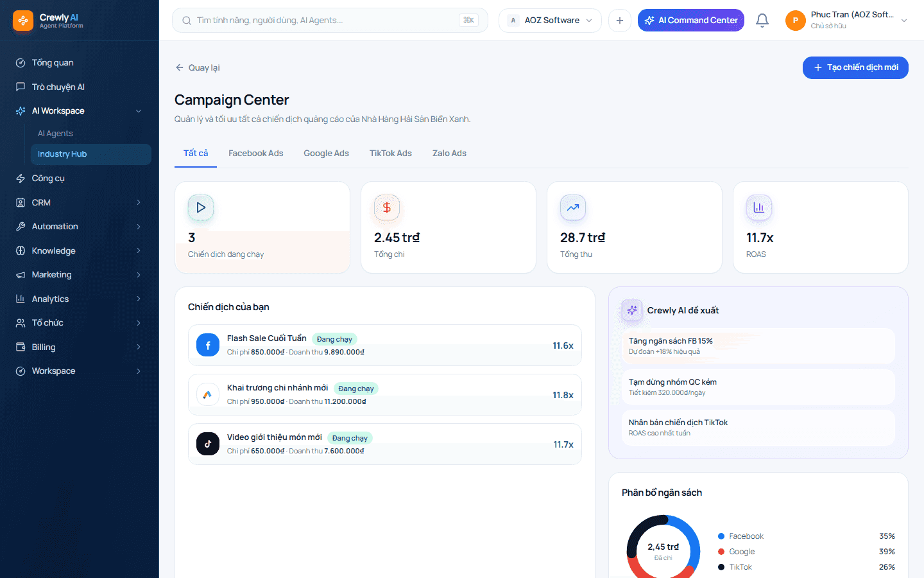Click the play icon on running campaigns card
Image resolution: width=924 pixels, height=578 pixels.
(x=201, y=207)
